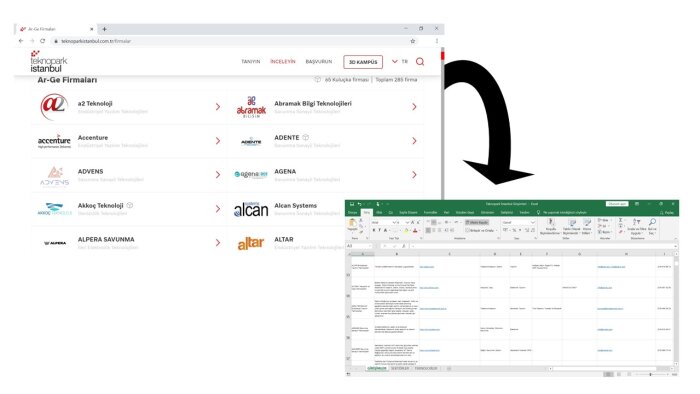Switch to the Veri ribbon tab
The width and height of the screenshot is (700, 394).
(x=446, y=213)
